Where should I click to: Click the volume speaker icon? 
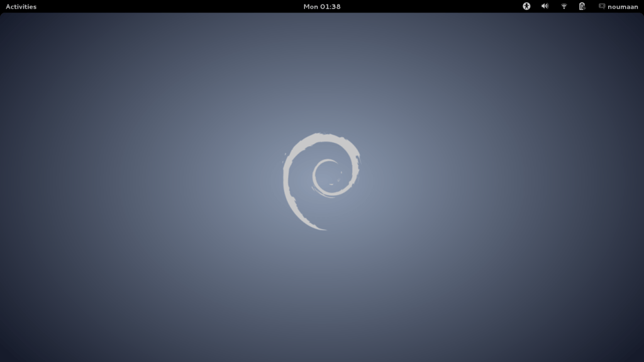point(545,6)
